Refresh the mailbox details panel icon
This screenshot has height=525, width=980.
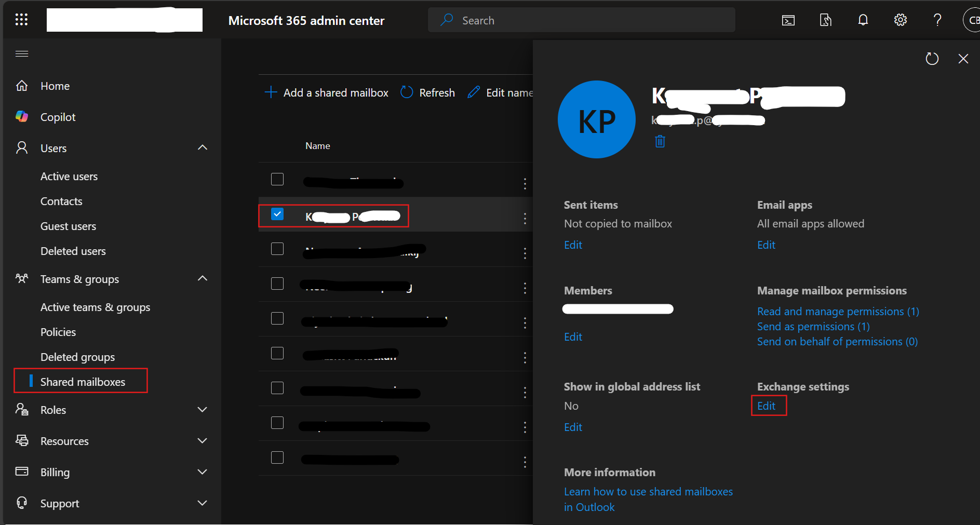pos(932,59)
